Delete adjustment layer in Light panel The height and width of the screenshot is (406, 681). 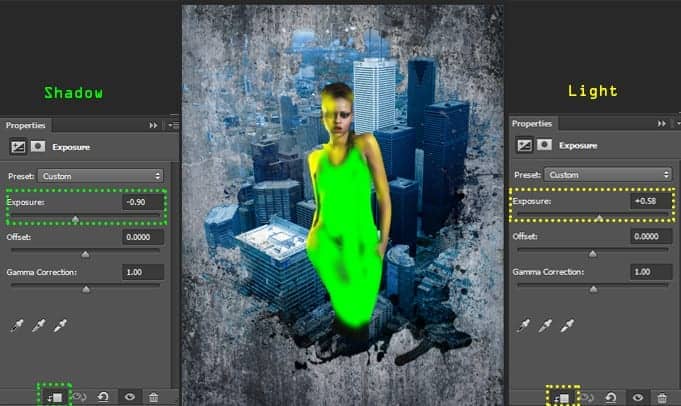click(662, 397)
